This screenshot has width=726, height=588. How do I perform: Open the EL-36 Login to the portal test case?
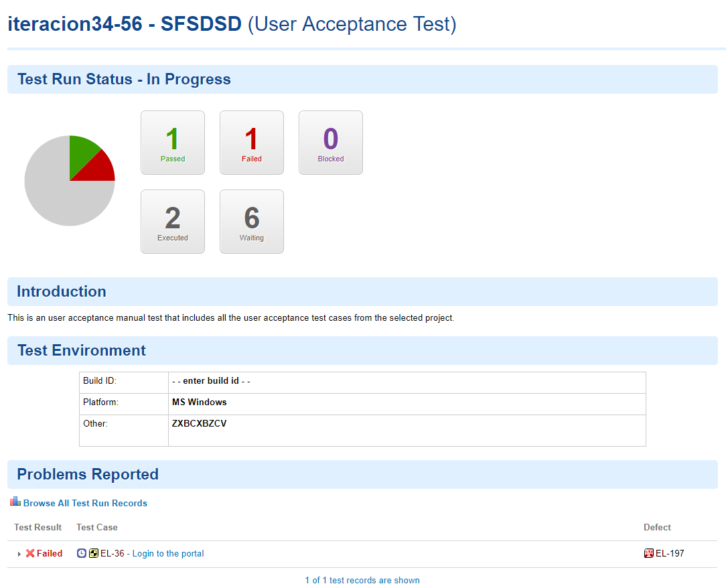tap(152, 553)
